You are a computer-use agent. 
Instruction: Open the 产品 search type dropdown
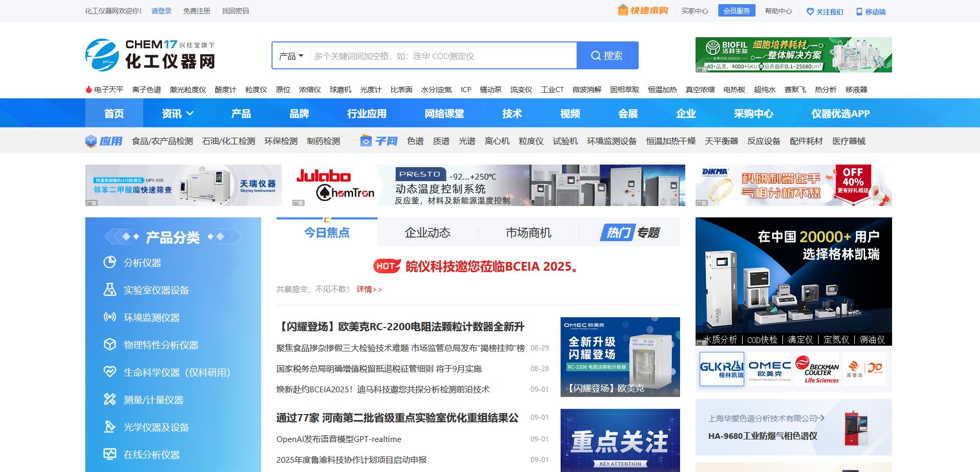[x=291, y=56]
